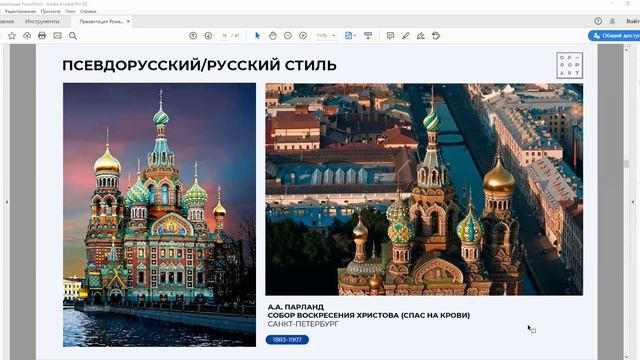Select the Презентация document tab

(101, 21)
